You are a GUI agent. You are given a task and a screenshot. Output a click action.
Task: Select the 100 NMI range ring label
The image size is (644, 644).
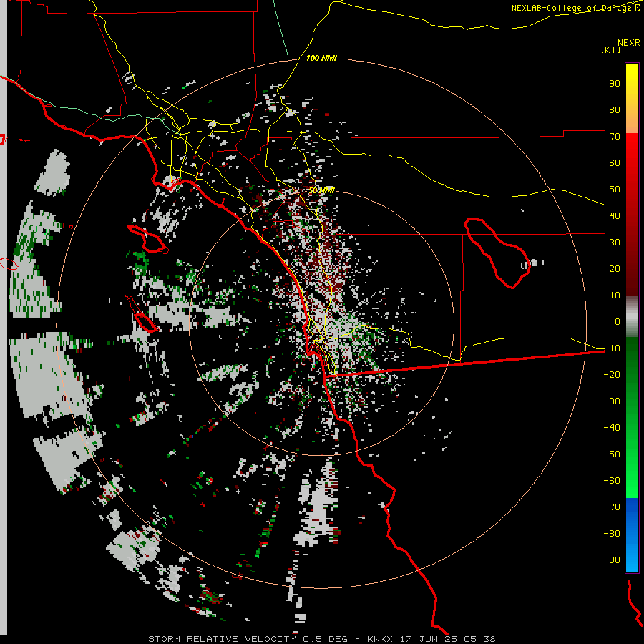coord(321,59)
